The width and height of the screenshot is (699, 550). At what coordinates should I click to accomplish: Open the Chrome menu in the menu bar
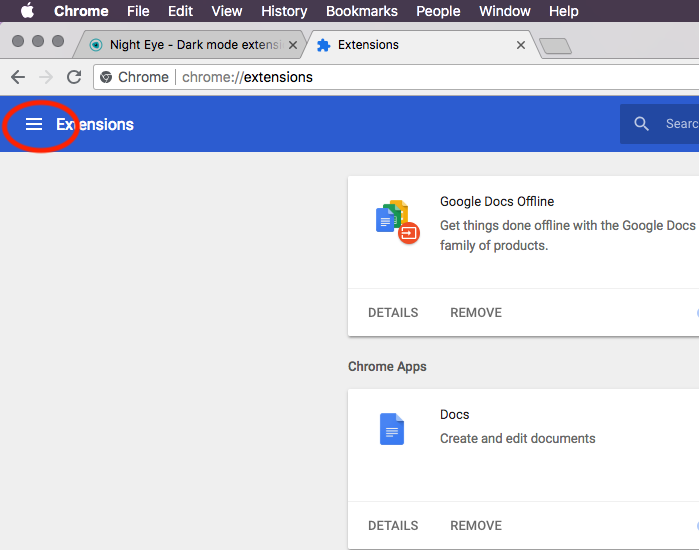(x=81, y=11)
